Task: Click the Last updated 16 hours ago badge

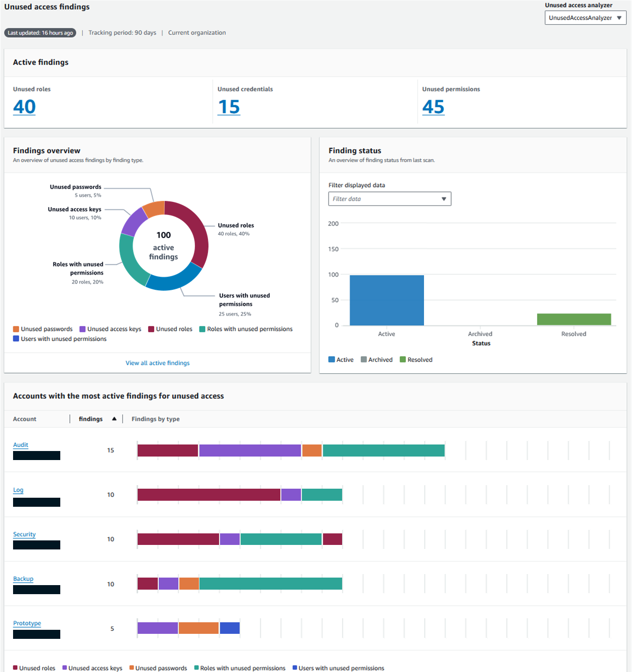Action: [40, 33]
